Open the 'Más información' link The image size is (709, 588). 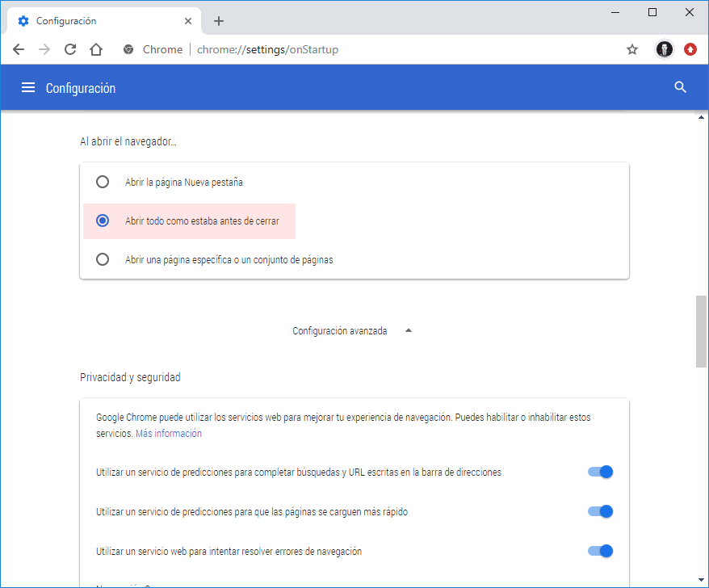pyautogui.click(x=169, y=434)
